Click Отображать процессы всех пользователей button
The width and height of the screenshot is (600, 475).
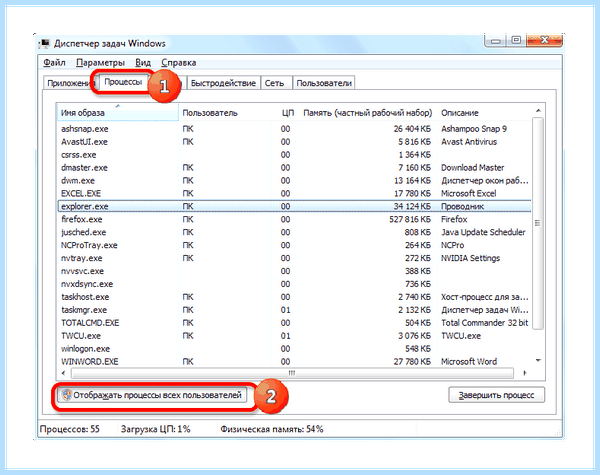[x=152, y=395]
